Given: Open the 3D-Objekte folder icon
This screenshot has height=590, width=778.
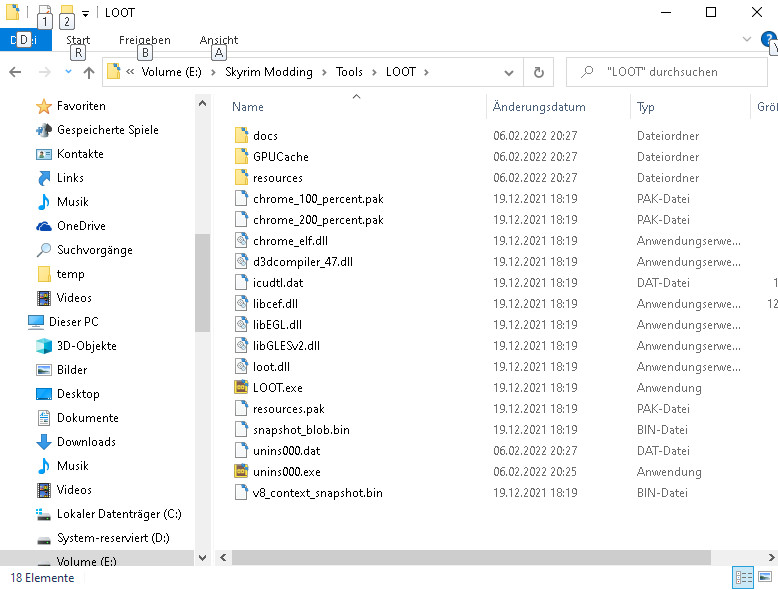Looking at the screenshot, I should tap(44, 346).
